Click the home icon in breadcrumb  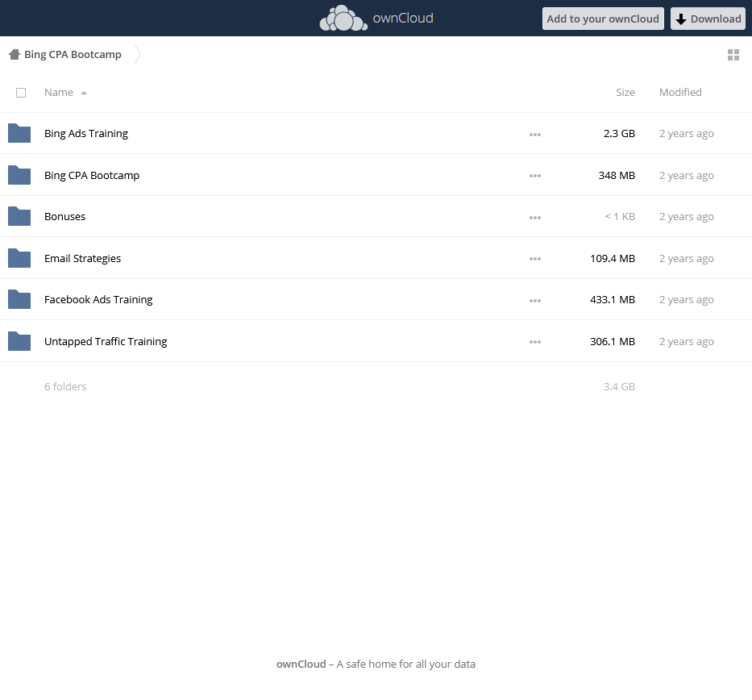[15, 54]
